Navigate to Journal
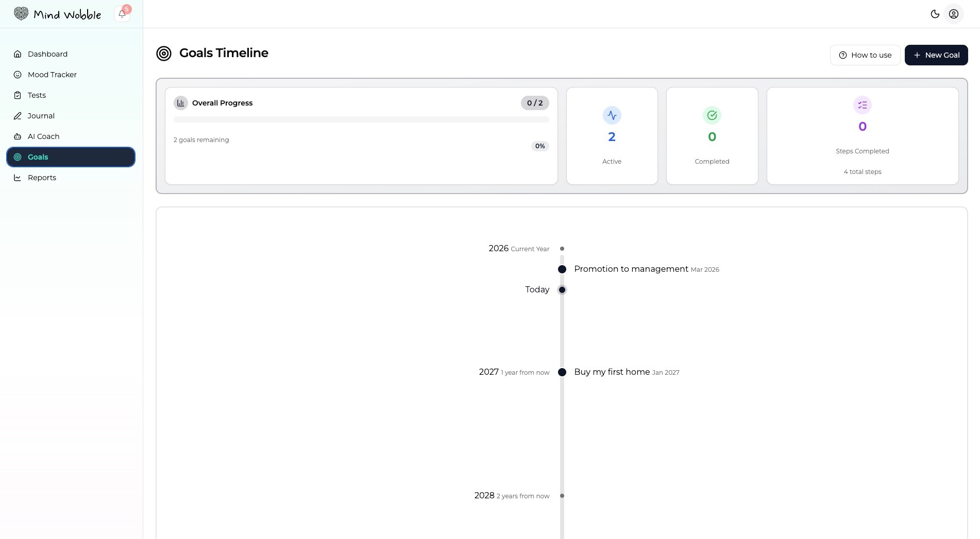Screen dimensions: 980x539 pyautogui.click(x=71, y=116)
